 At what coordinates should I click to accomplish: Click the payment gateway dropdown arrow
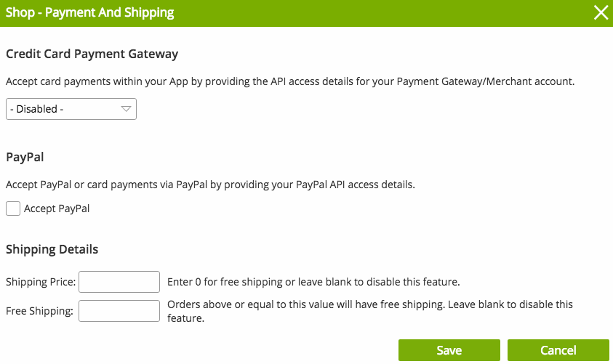click(x=126, y=109)
